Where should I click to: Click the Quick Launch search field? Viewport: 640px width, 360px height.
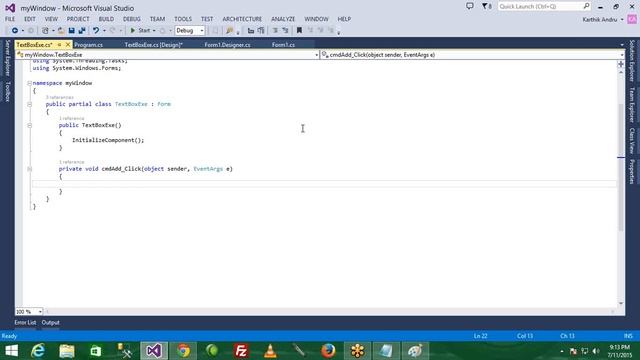[x=544, y=7]
